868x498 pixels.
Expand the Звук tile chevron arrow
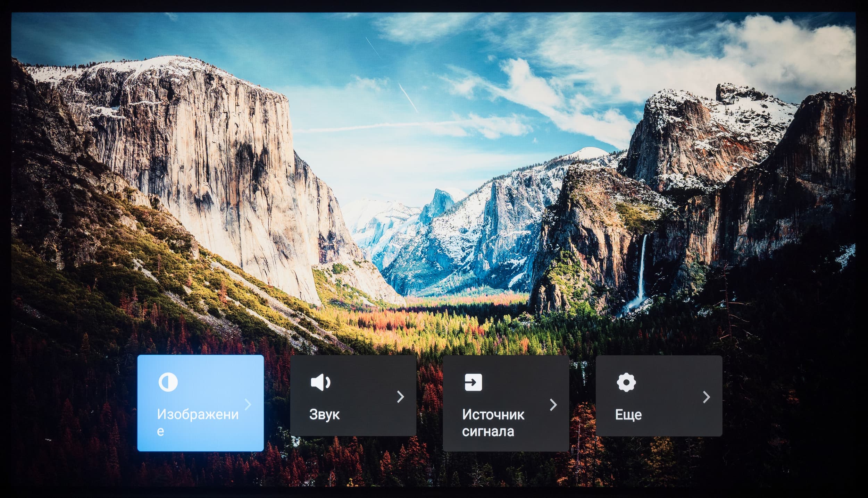pyautogui.click(x=400, y=397)
